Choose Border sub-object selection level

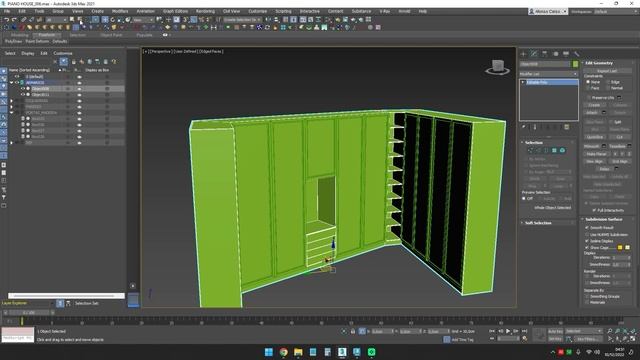point(546,151)
